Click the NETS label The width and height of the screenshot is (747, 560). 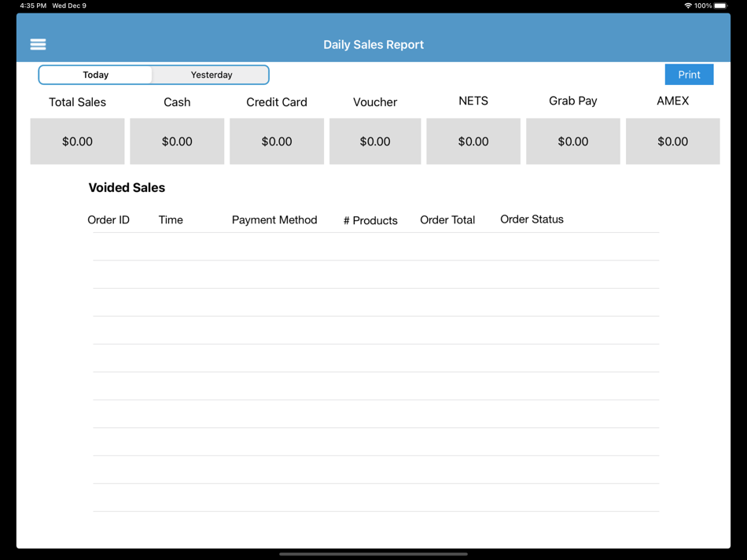[x=473, y=101]
